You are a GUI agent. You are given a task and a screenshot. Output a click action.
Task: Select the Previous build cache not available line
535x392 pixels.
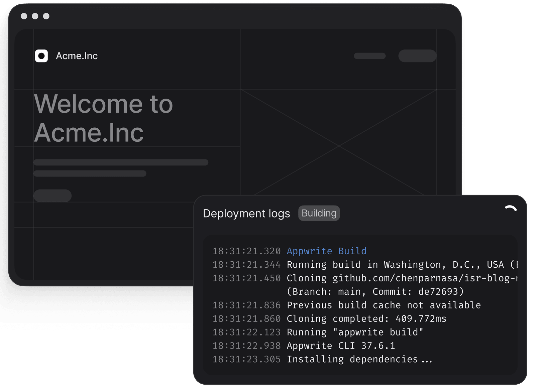tap(347, 305)
